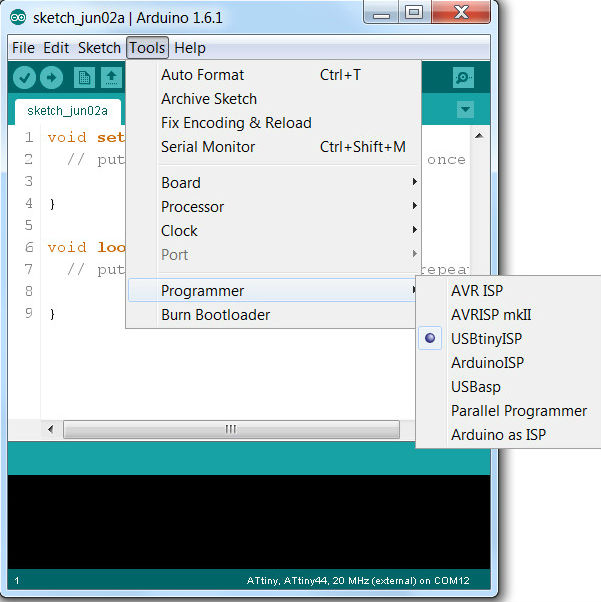This screenshot has width=601, height=602.
Task: Open Serial Monitor magnifier icon in toolbar
Action: point(463,78)
